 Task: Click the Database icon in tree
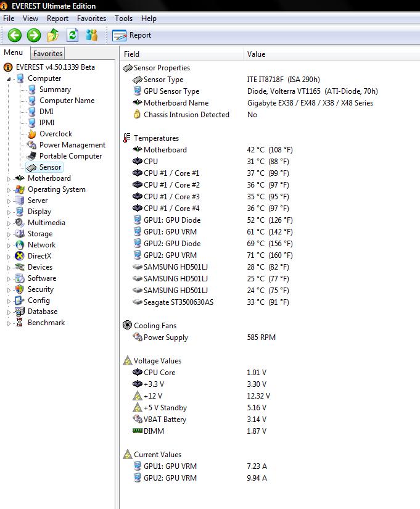20,312
